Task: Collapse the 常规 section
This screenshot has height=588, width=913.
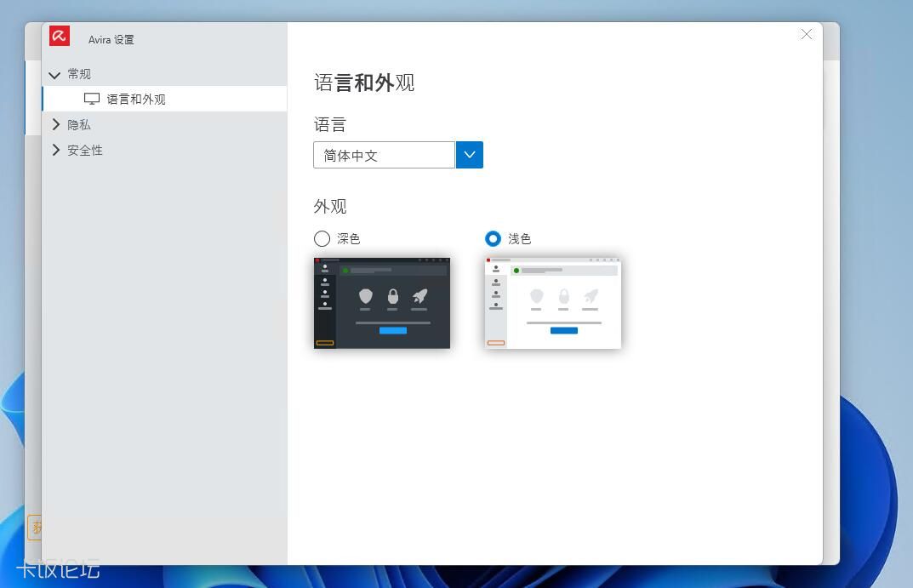Action: [x=79, y=74]
